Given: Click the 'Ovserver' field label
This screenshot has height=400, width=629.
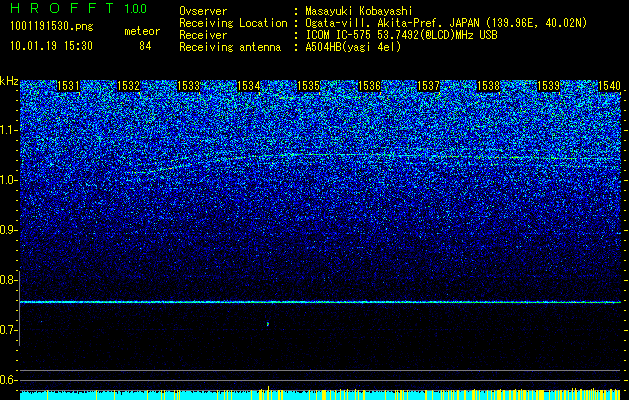Looking at the screenshot, I should [x=203, y=11].
